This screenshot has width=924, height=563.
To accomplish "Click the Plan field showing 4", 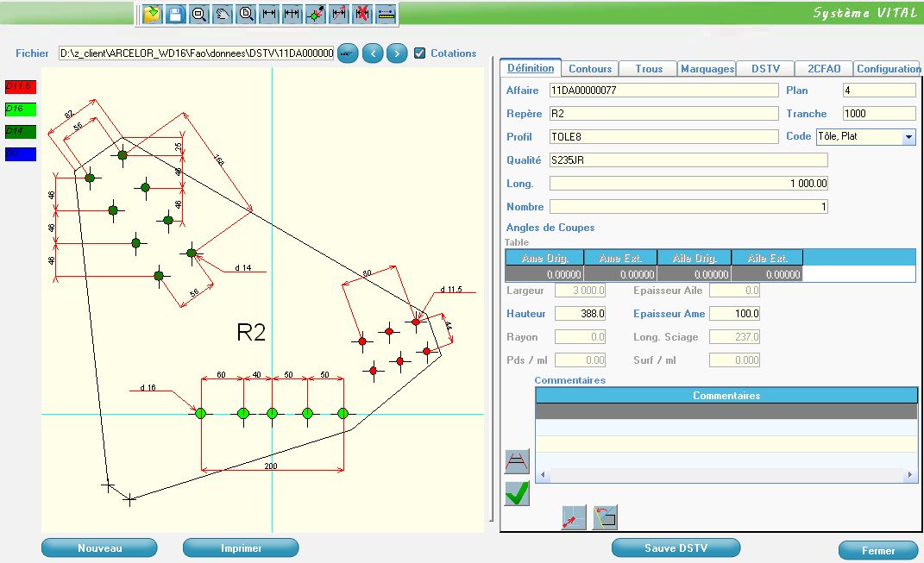I will [879, 91].
